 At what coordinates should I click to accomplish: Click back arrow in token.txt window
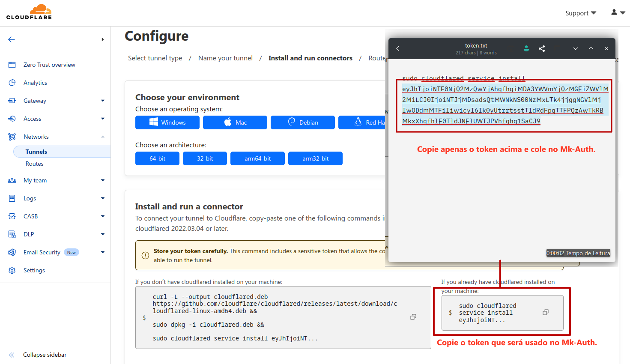tap(398, 48)
